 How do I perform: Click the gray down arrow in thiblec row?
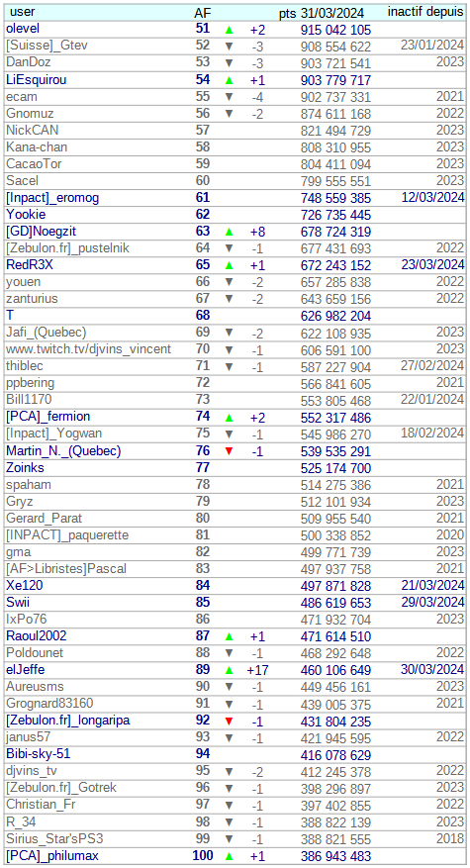point(230,367)
